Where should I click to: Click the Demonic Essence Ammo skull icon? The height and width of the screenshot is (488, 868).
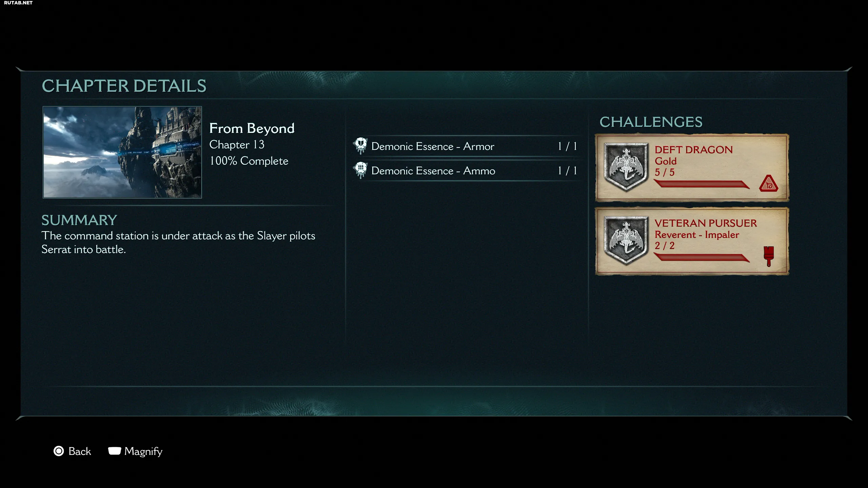(x=360, y=170)
